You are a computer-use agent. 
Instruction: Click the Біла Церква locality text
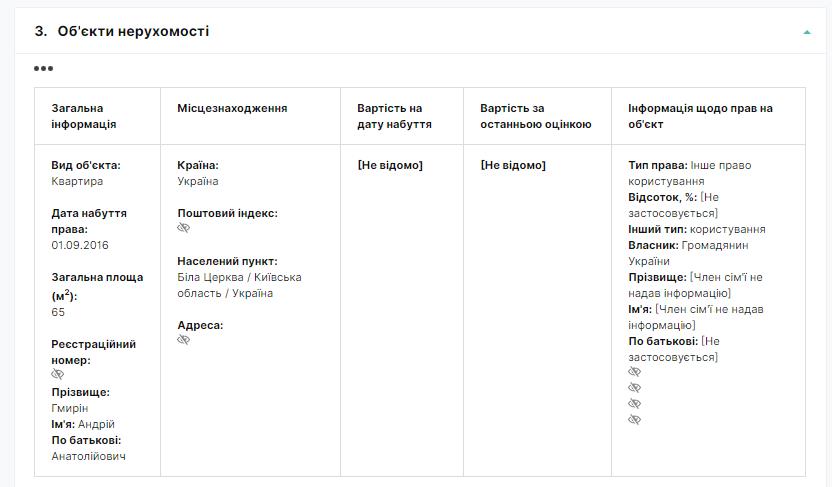point(239,285)
